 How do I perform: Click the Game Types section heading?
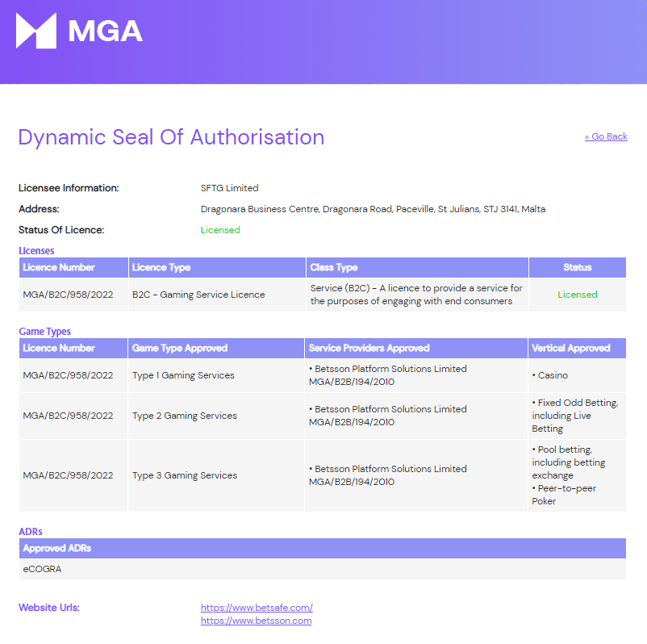pos(44,332)
